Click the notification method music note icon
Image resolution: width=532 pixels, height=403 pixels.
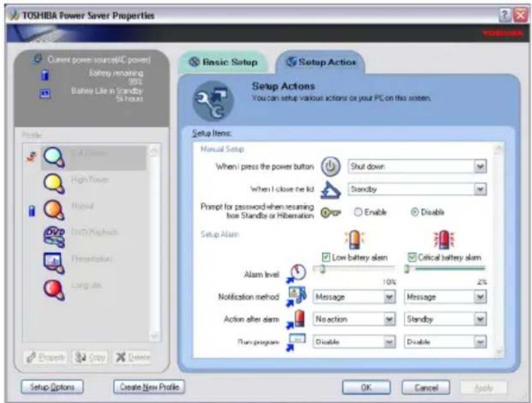pyautogui.click(x=297, y=296)
